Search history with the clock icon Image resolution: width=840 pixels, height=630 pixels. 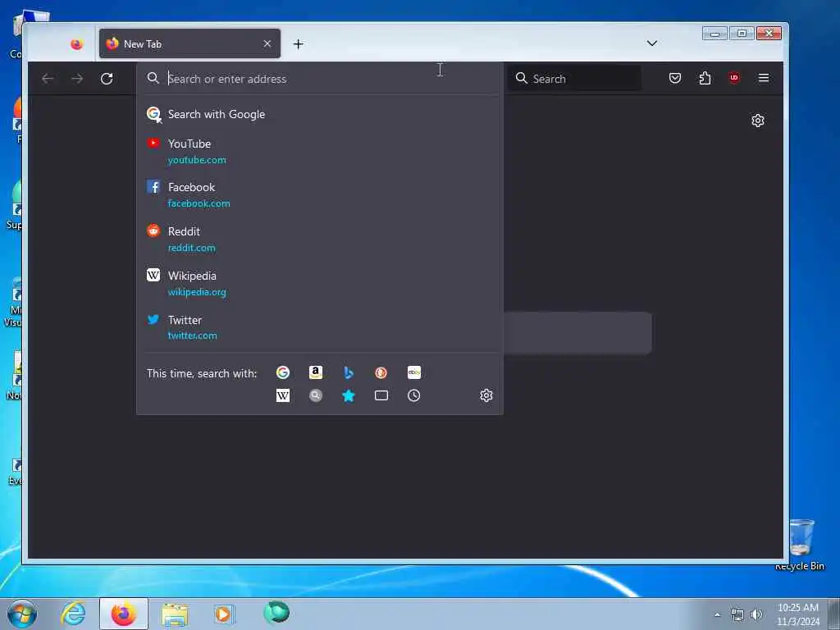[x=414, y=395]
